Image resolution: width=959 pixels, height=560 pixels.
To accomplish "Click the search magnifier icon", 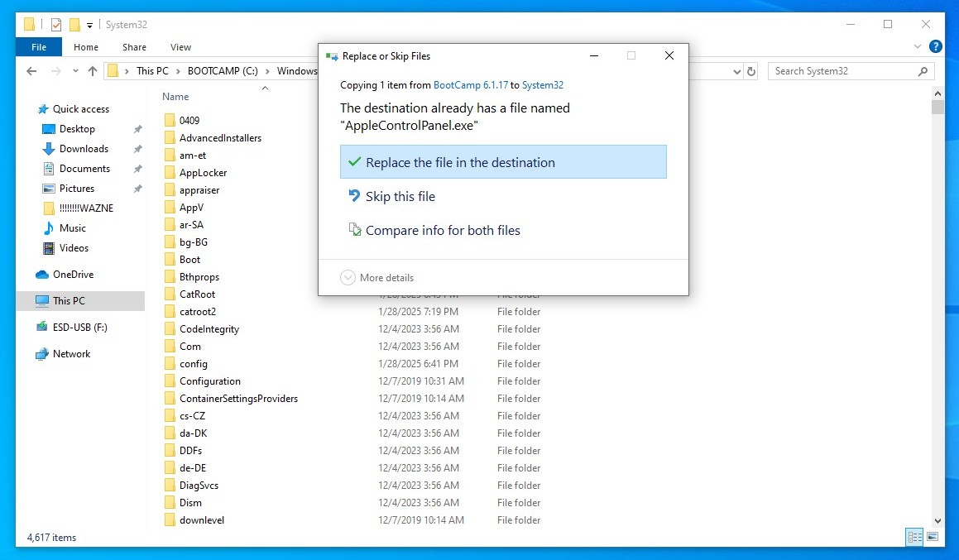I will coord(923,71).
